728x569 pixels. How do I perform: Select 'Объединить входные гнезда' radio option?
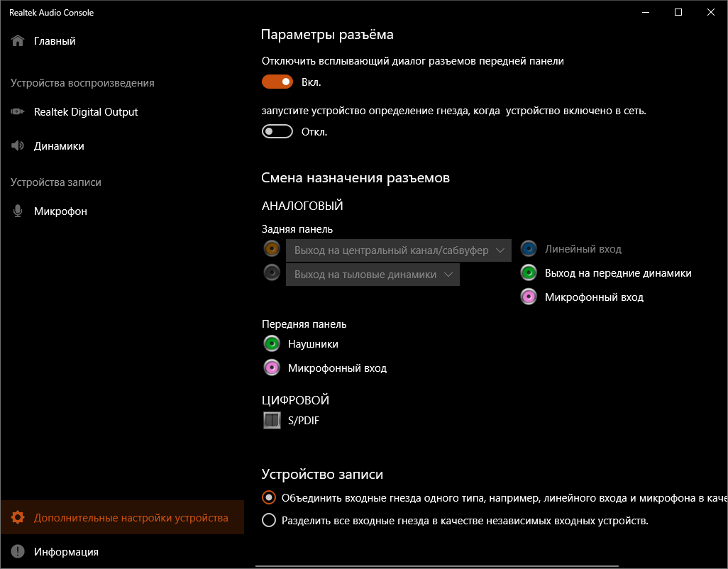point(269,497)
